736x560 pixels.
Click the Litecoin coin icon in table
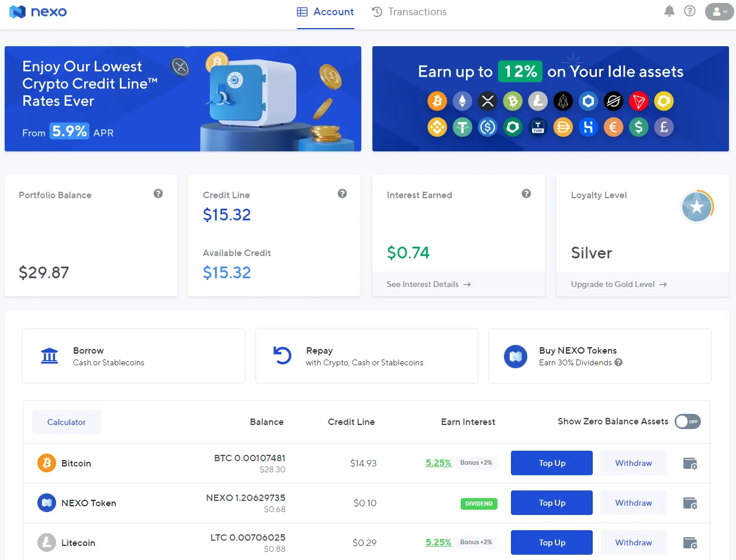pos(47,542)
